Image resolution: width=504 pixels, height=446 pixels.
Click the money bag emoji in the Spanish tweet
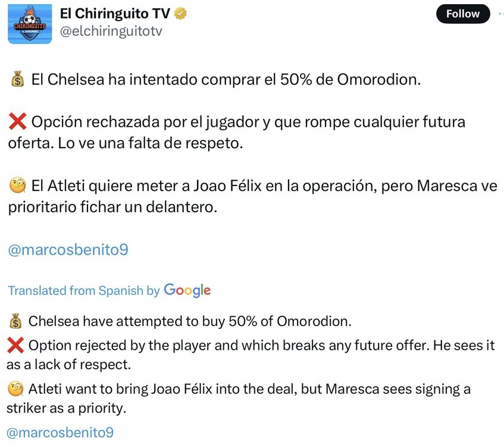coord(17,79)
